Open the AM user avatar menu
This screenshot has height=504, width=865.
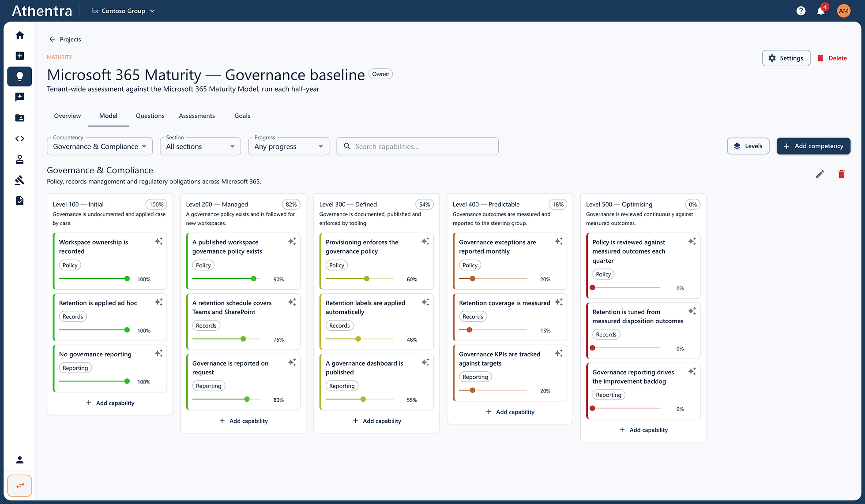(x=844, y=11)
